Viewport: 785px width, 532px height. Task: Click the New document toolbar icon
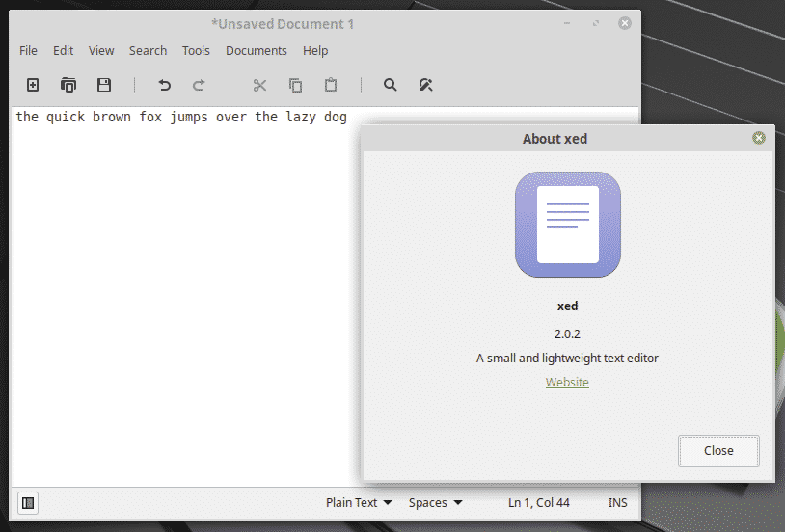tap(33, 85)
